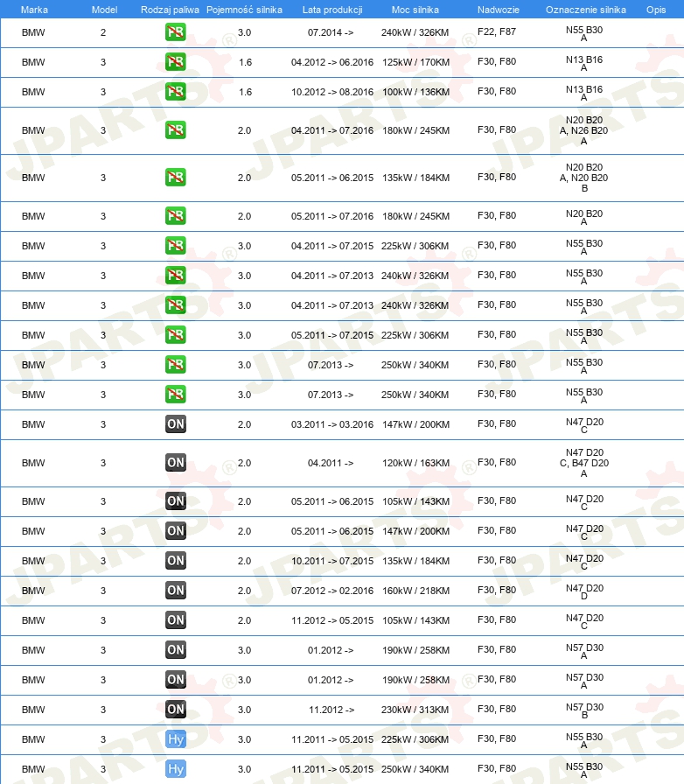The width and height of the screenshot is (684, 784).
Task: Select the body cell F22, F87
Action: tap(497, 31)
